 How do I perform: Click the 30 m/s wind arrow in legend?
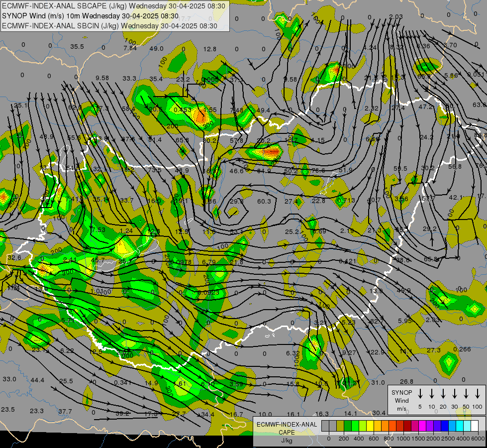click(x=455, y=394)
